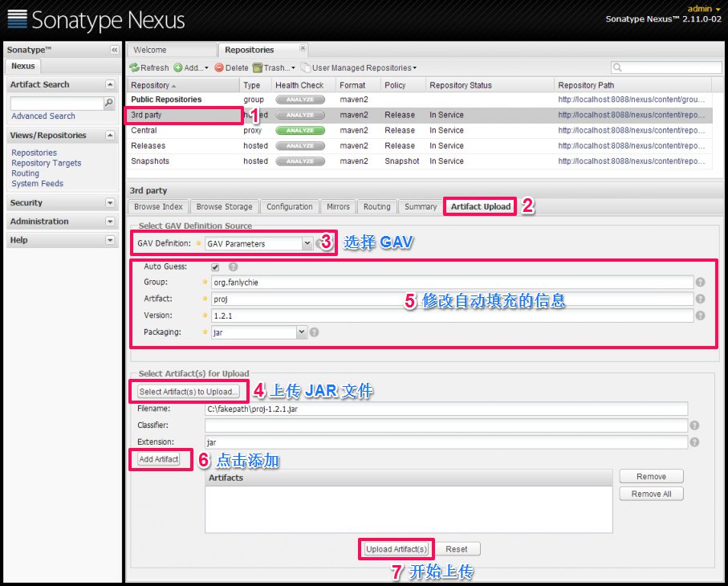Image resolution: width=728 pixels, height=586 pixels.
Task: Click help icon beside Classifier field
Action: (x=694, y=425)
